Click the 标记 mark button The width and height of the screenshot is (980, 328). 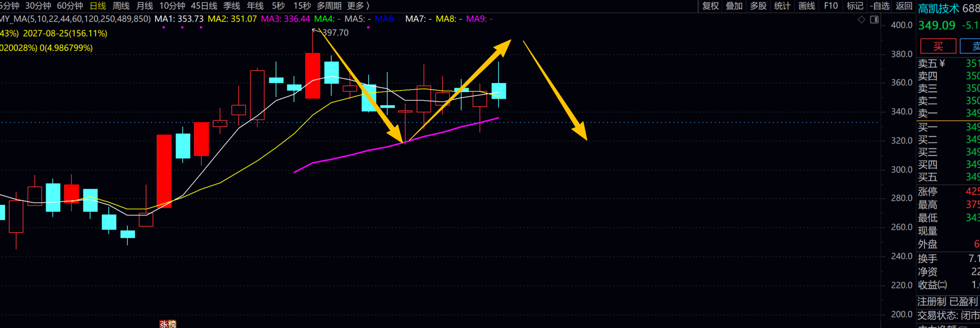[855, 6]
